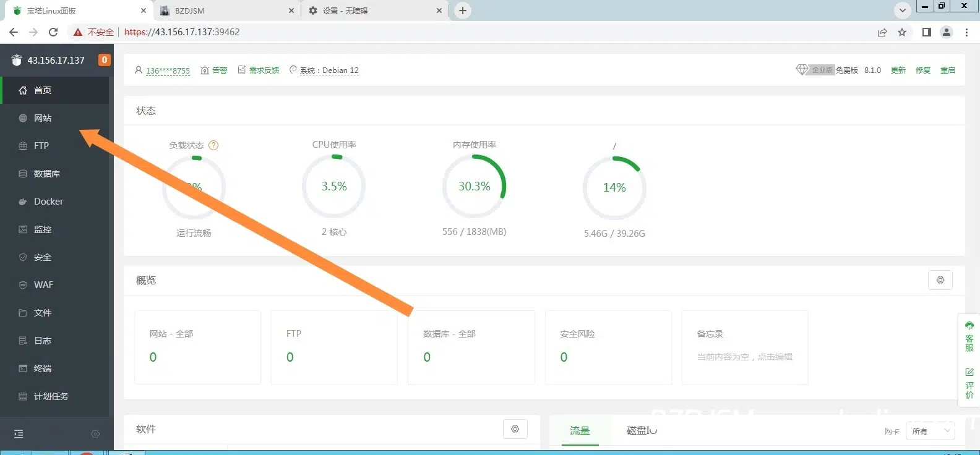
Task: Open the tab search dropdown arrow
Action: [x=903, y=11]
